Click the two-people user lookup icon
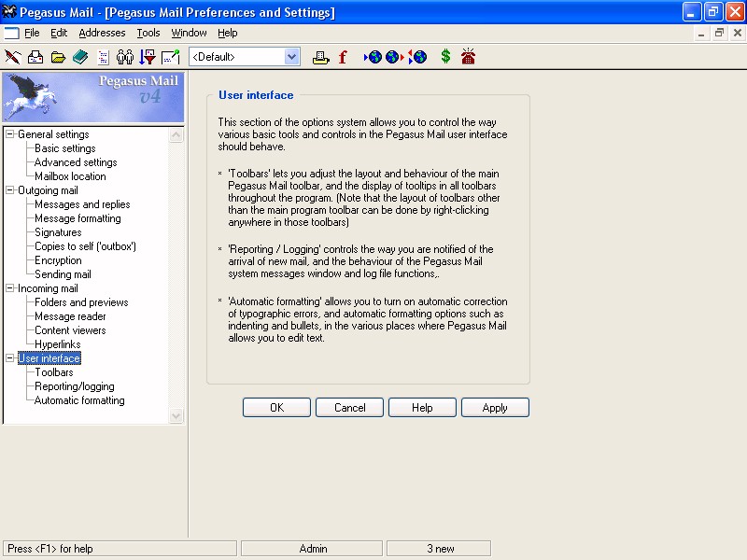Image resolution: width=747 pixels, height=560 pixels. [125, 57]
